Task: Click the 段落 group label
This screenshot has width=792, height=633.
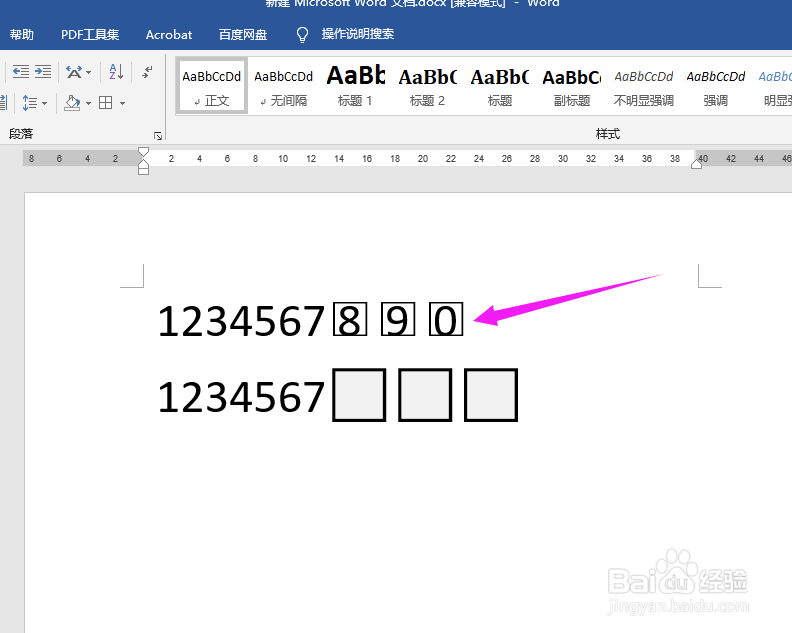Action: point(21,134)
